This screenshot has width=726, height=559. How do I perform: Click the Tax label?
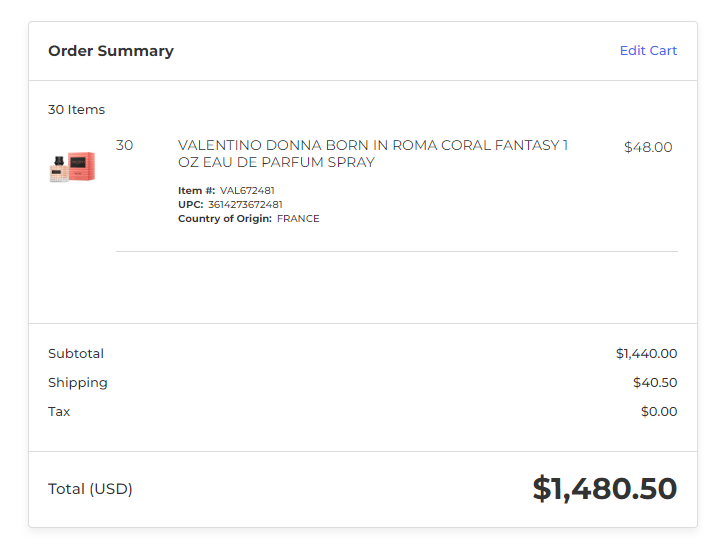[59, 412]
